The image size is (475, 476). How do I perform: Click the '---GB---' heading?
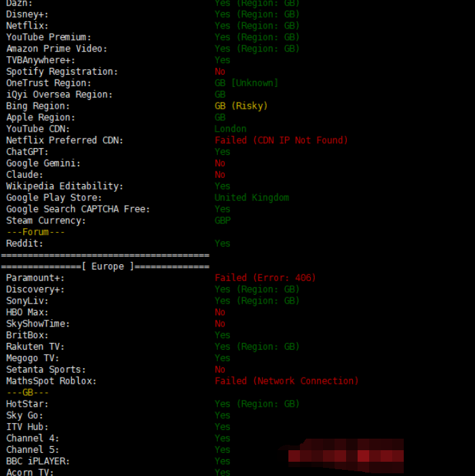coord(27,392)
